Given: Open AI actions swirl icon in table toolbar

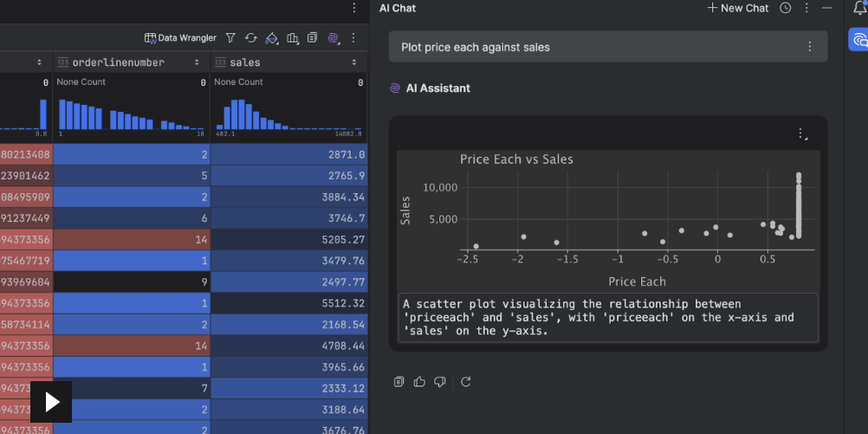Looking at the screenshot, I should (x=333, y=38).
